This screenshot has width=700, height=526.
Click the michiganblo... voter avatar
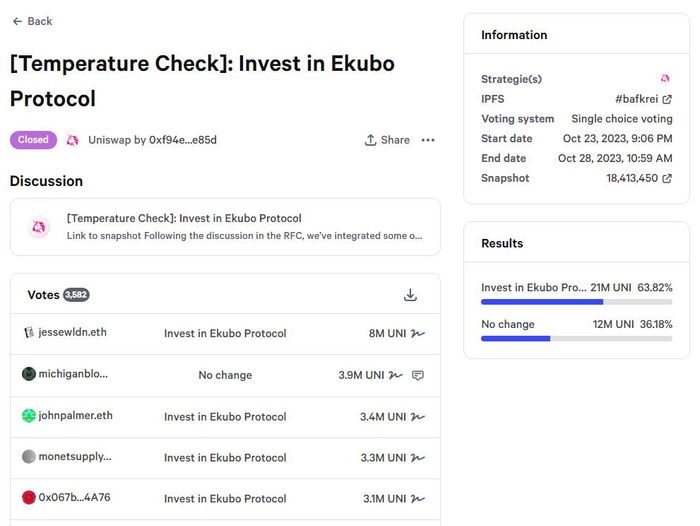click(x=29, y=374)
